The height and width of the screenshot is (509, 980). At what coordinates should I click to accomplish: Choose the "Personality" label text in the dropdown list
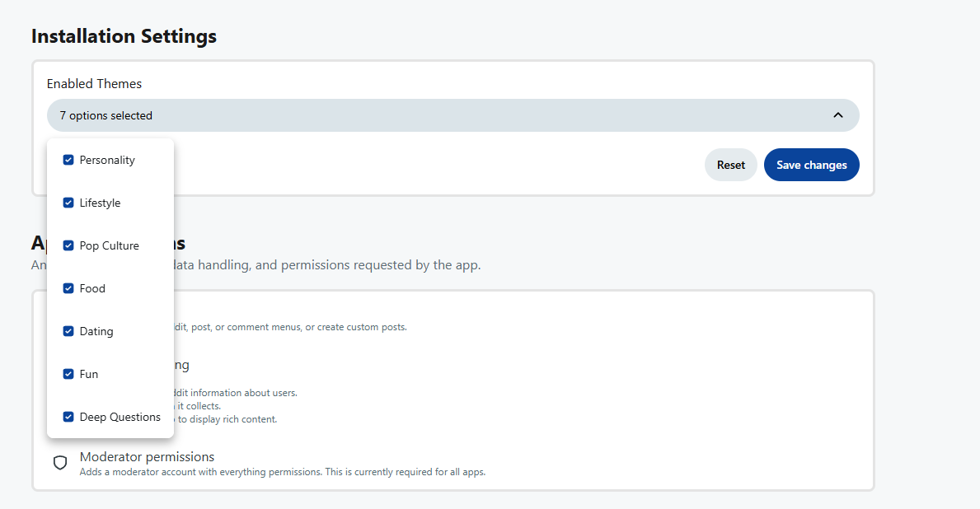[107, 160]
